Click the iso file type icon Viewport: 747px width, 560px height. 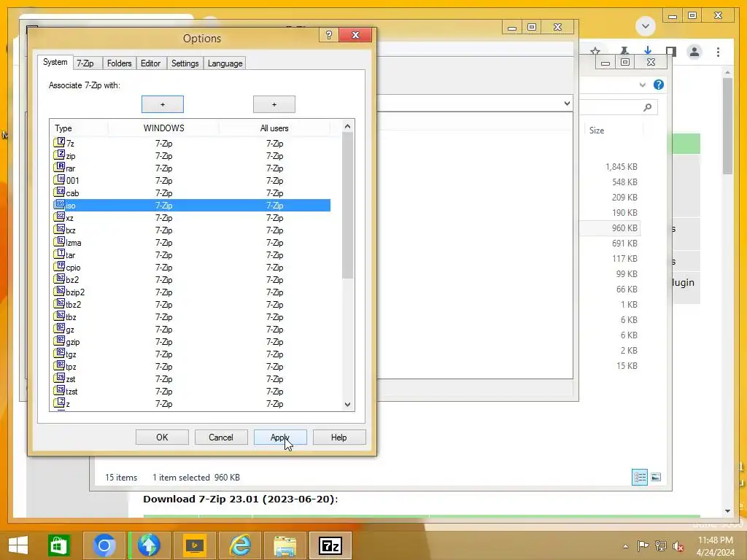pos(59,204)
